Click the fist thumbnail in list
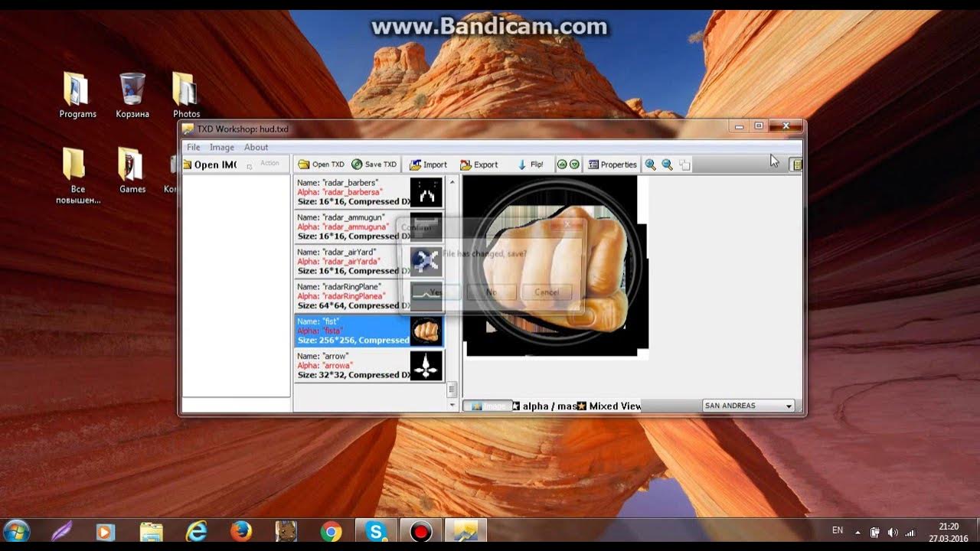Image resolution: width=980 pixels, height=551 pixels. tap(426, 331)
